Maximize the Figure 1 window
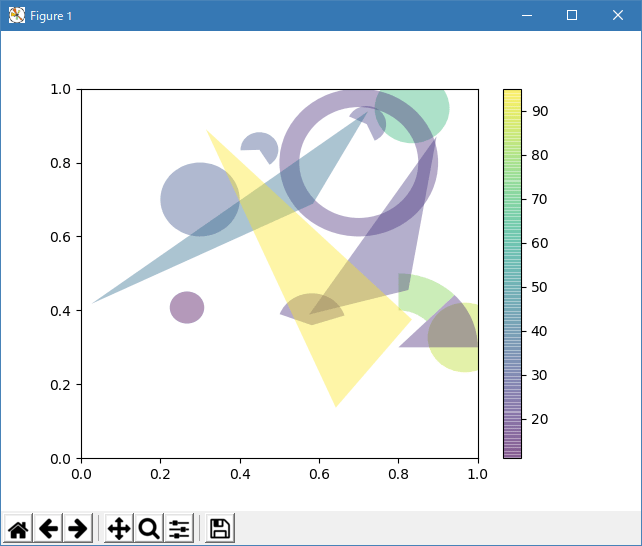Image resolution: width=642 pixels, height=546 pixels. pos(572,16)
